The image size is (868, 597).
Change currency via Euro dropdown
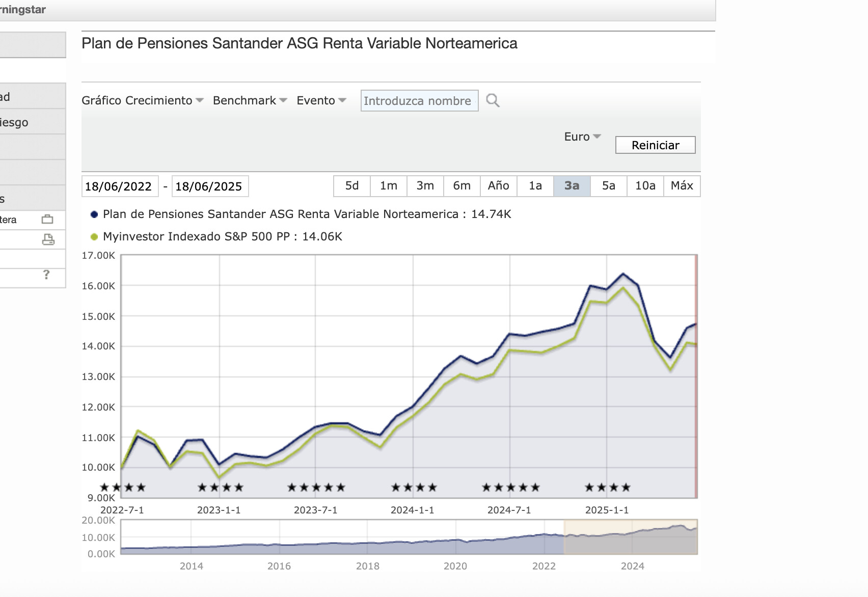click(x=583, y=137)
